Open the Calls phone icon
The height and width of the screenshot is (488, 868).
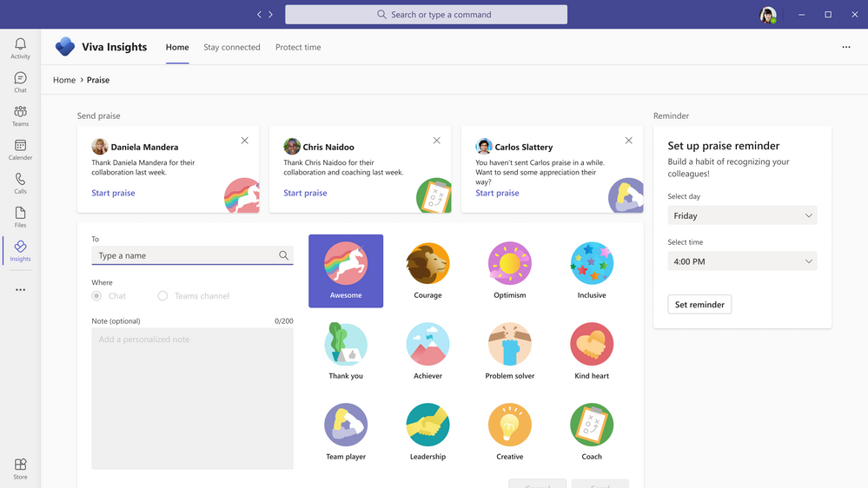[20, 183]
